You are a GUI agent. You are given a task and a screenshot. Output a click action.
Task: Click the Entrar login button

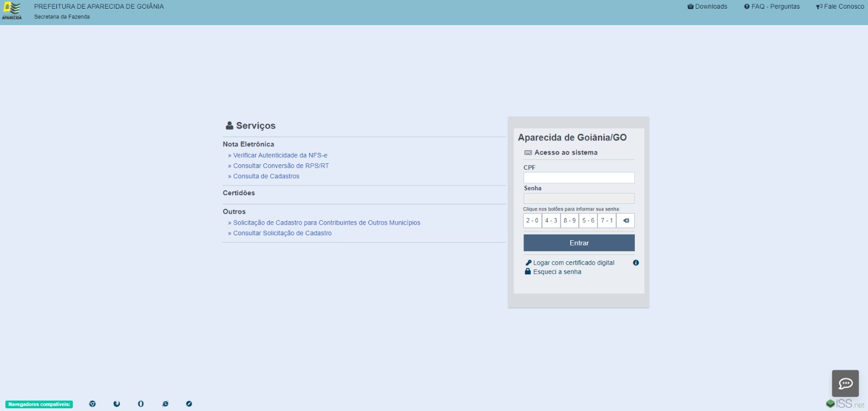[579, 243]
